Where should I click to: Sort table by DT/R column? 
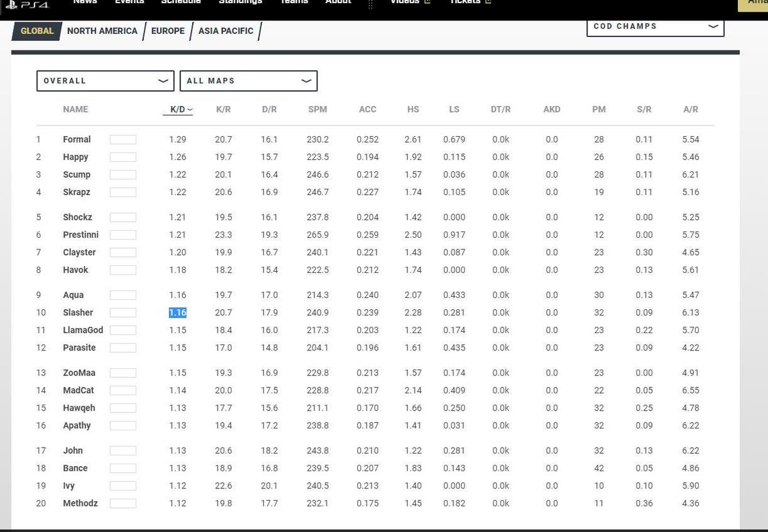click(501, 109)
